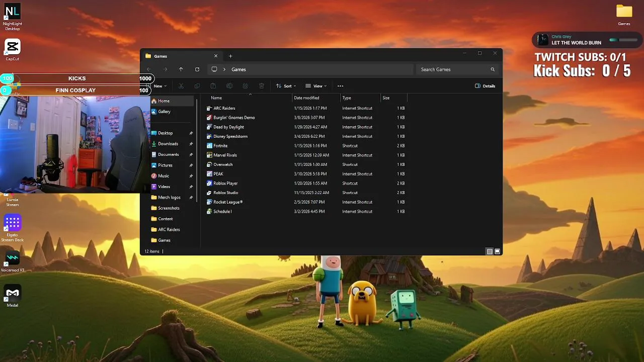Screen dimensions: 644x362
Task: Switch to large icons view in status bar
Action: pos(498,251)
